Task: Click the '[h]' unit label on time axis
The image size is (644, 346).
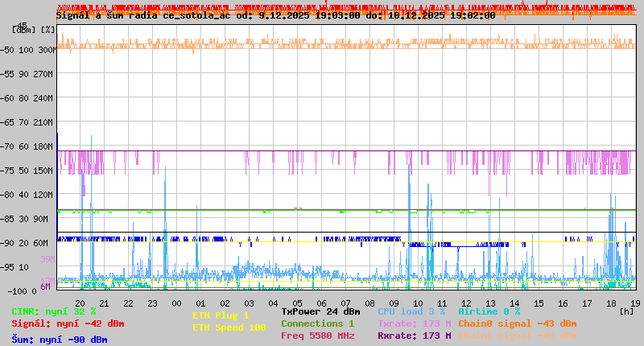Action: coord(626,310)
